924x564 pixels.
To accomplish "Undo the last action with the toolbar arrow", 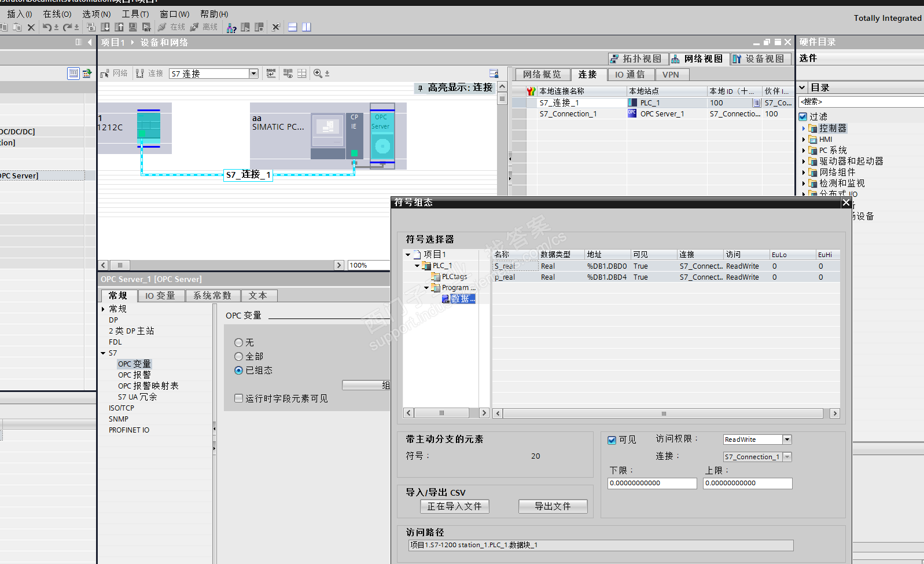I will pyautogui.click(x=47, y=27).
